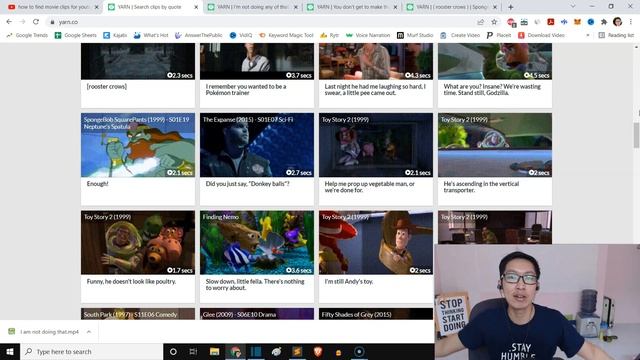Grab the page vertical scrollbar thumb
Viewport: 640px width, 360px height.
coord(636,135)
